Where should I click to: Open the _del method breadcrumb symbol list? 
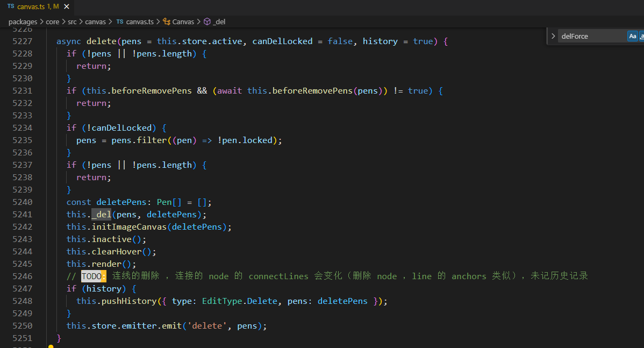point(220,22)
